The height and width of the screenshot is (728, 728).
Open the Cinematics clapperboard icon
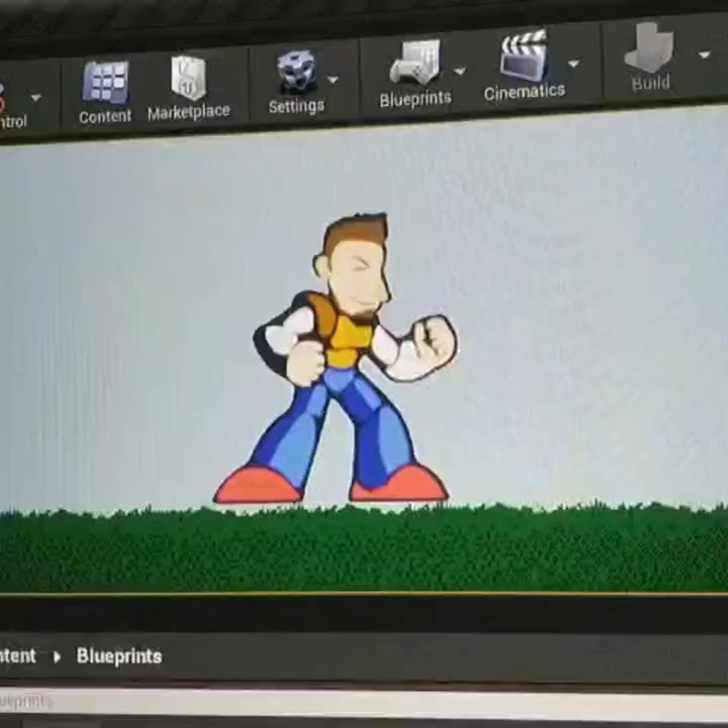pos(523,57)
